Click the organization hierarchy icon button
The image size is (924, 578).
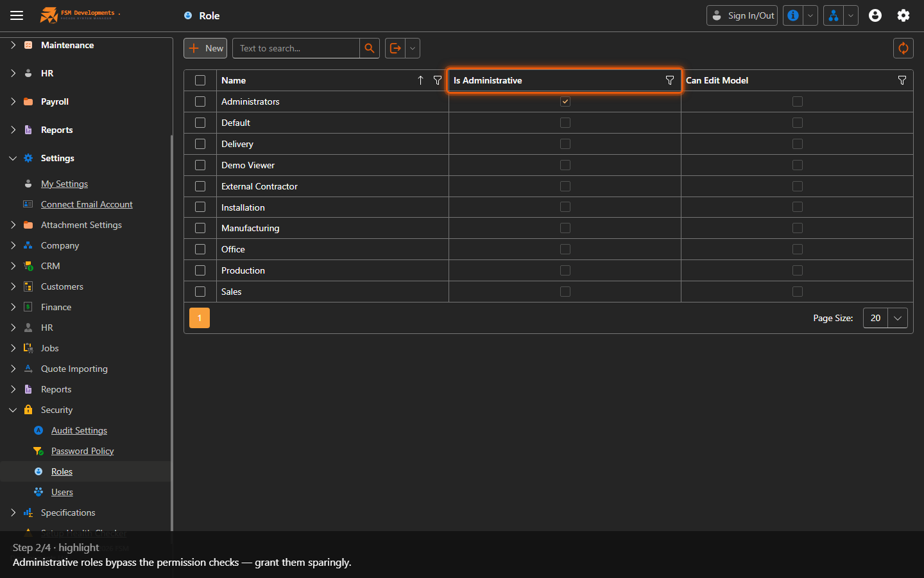tap(834, 15)
